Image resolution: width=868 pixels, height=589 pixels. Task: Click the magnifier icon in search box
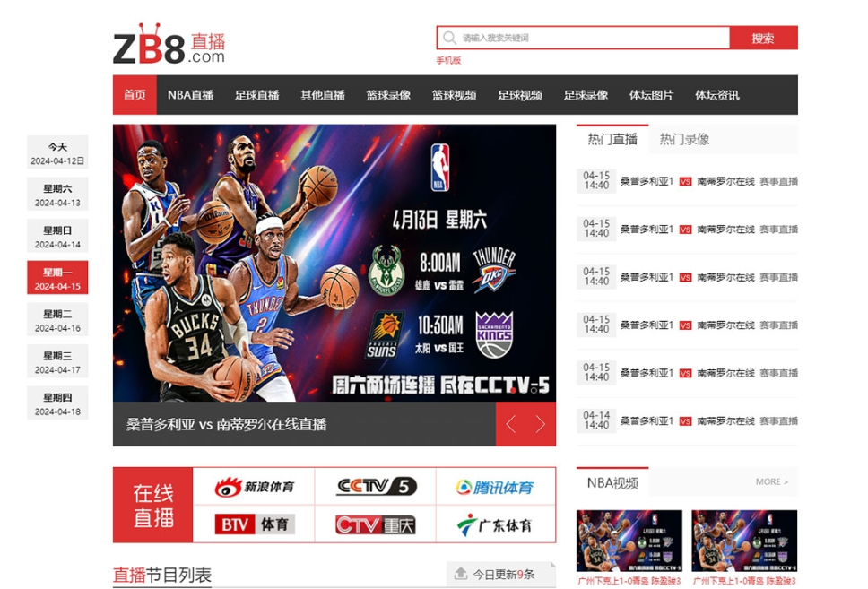point(449,38)
